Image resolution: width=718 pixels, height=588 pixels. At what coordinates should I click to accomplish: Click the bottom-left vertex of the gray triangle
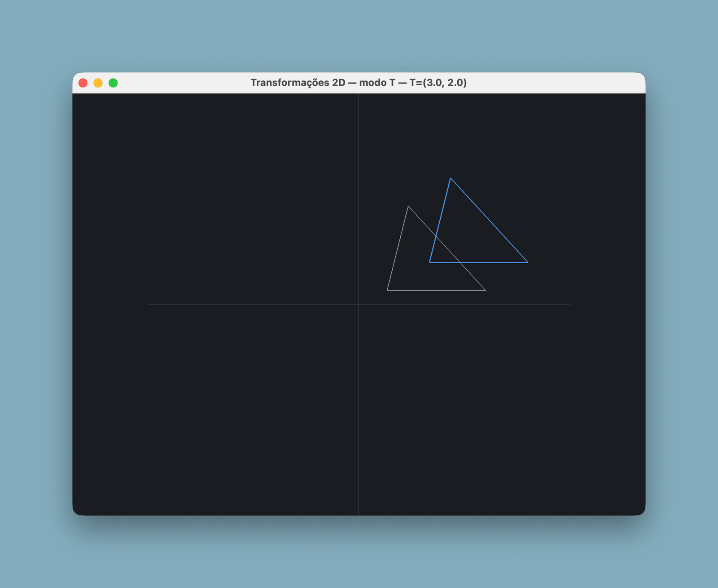coord(387,291)
